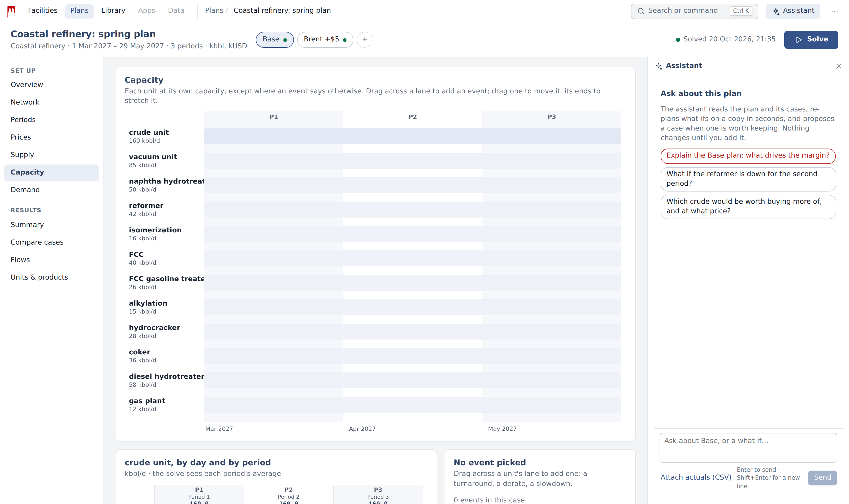The image size is (849, 504).
Task: Go to Periods in sidebar
Action: [x=52, y=120]
